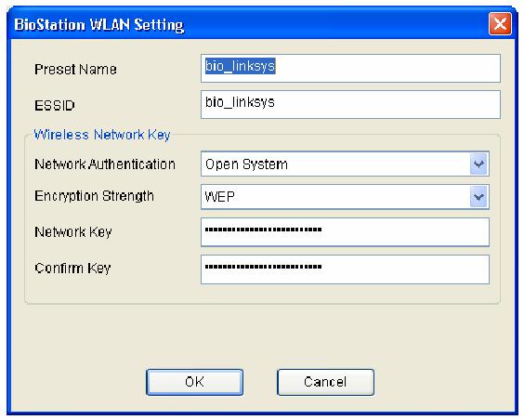Open the Network Authentication dropdown arrow

(x=478, y=164)
